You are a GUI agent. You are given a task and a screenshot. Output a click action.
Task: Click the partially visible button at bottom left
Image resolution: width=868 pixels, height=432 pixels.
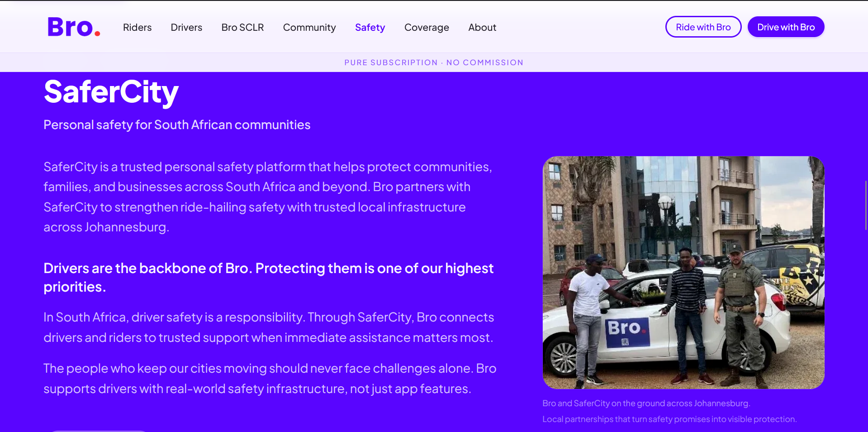99,431
